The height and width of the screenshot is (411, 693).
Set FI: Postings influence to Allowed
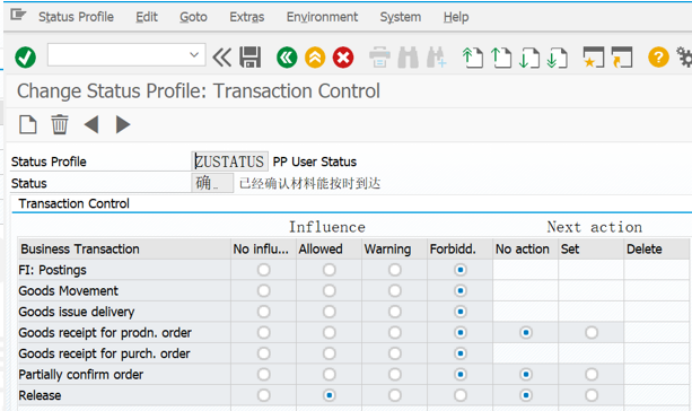coord(329,270)
